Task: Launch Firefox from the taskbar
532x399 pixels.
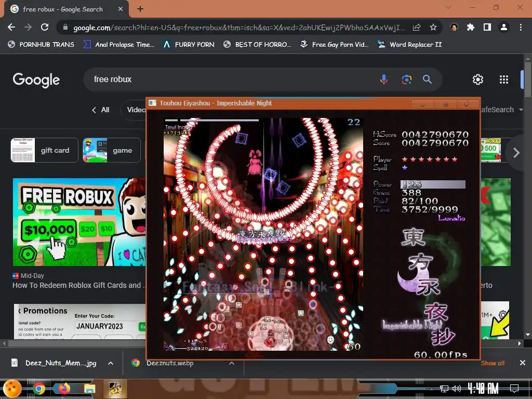Action: click(64, 389)
